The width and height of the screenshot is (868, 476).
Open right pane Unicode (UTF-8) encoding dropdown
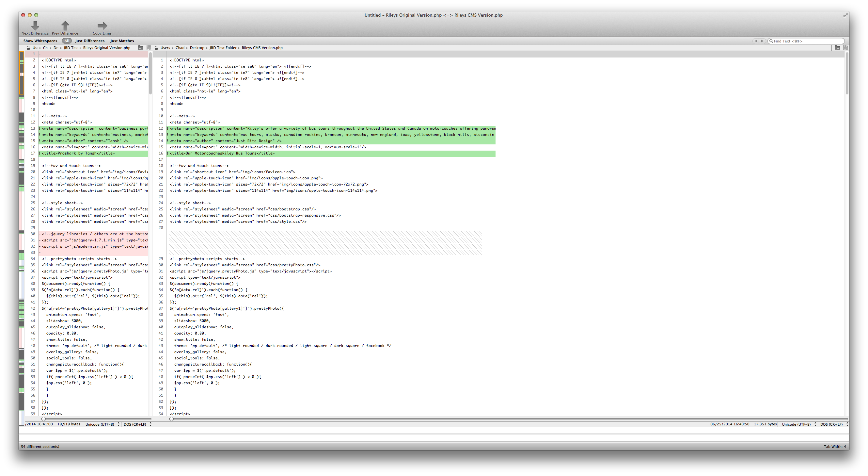[798, 424]
